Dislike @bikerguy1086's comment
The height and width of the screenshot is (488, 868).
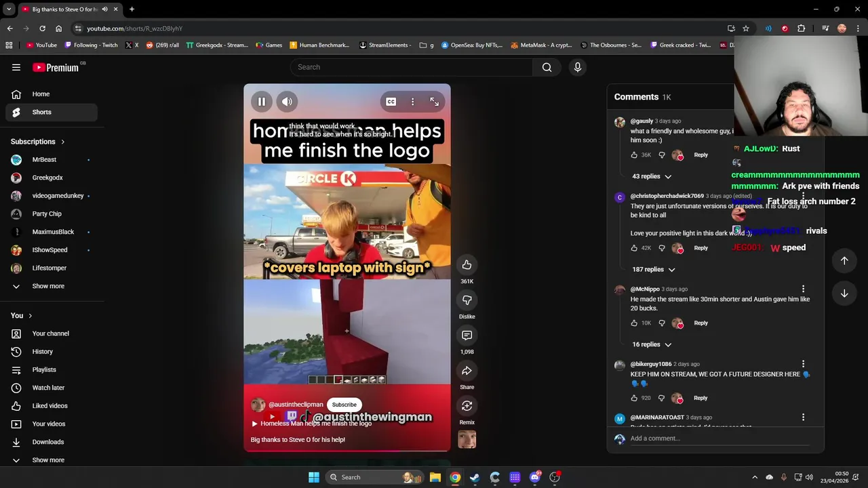click(x=662, y=399)
